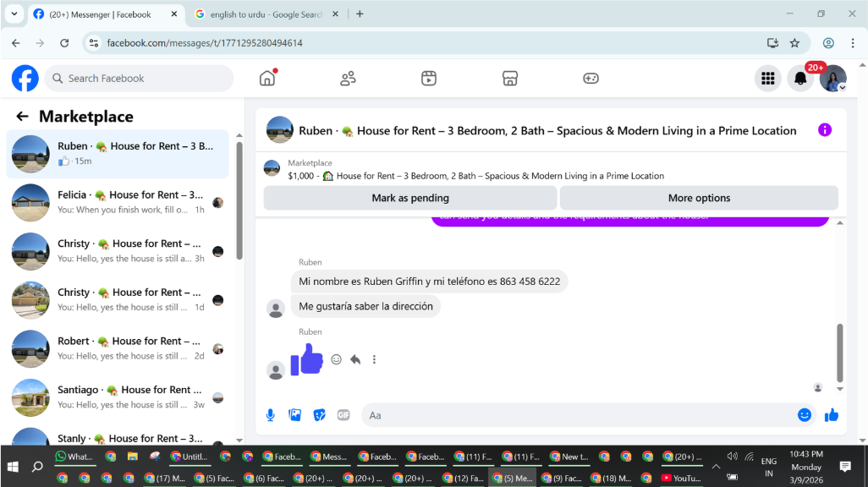
Task: Click the conversation list scrollbar
Action: click(x=239, y=200)
